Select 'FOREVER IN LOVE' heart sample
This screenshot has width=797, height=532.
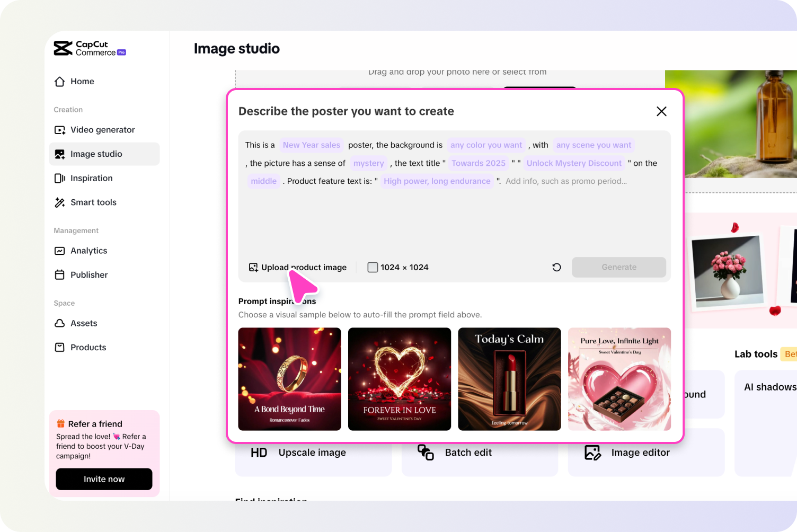(x=400, y=379)
